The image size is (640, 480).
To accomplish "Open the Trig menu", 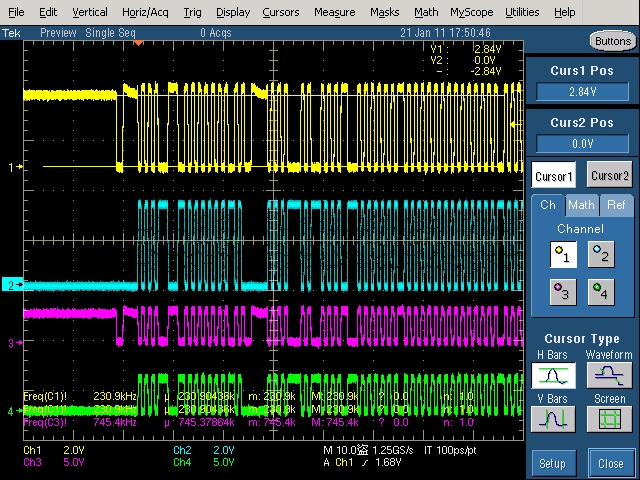I will pos(192,12).
